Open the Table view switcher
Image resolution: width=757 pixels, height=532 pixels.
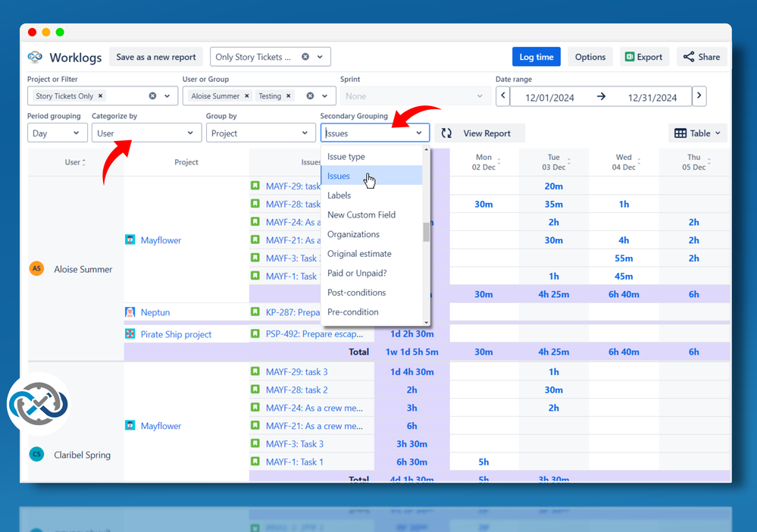697,133
